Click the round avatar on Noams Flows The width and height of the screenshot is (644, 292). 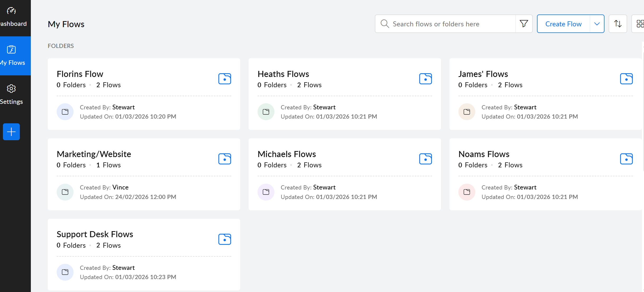[467, 192]
